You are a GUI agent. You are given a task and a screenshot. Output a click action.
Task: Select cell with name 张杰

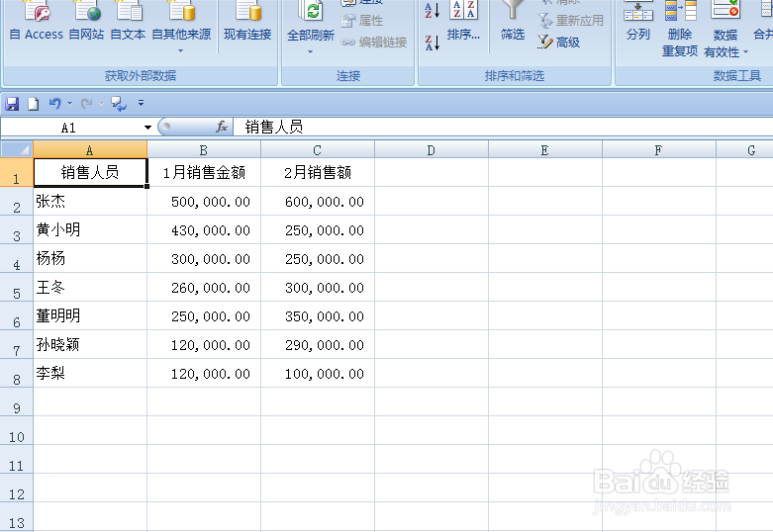(x=90, y=201)
